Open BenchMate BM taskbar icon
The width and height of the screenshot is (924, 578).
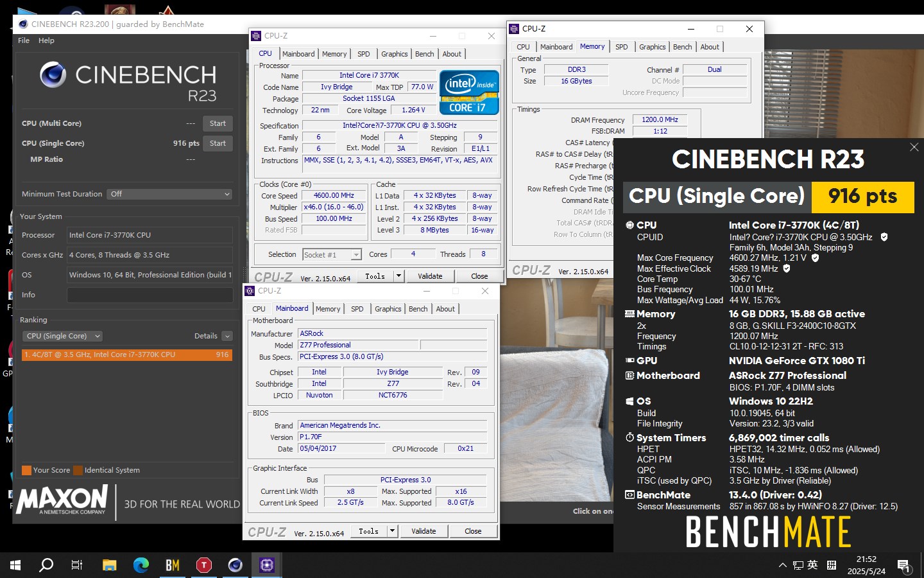click(x=173, y=565)
